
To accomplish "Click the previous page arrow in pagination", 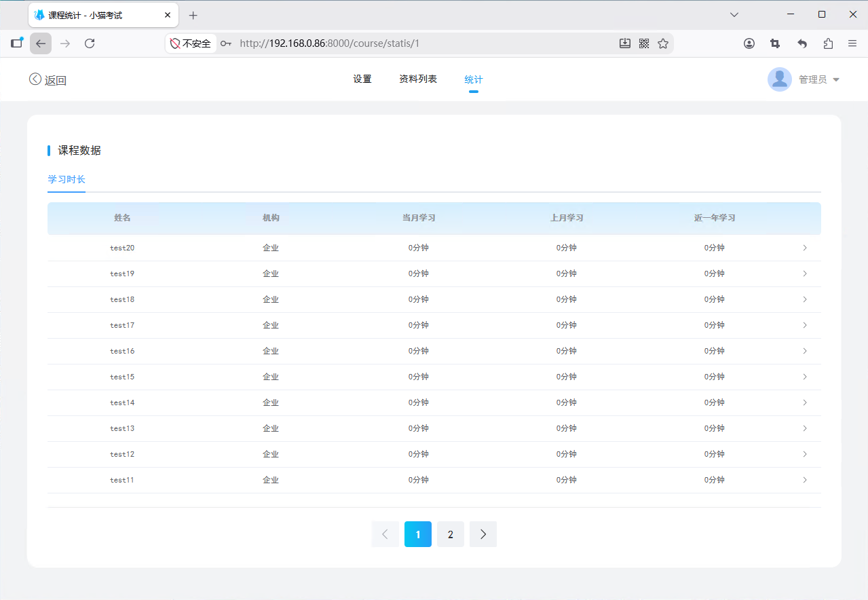I will pos(385,534).
